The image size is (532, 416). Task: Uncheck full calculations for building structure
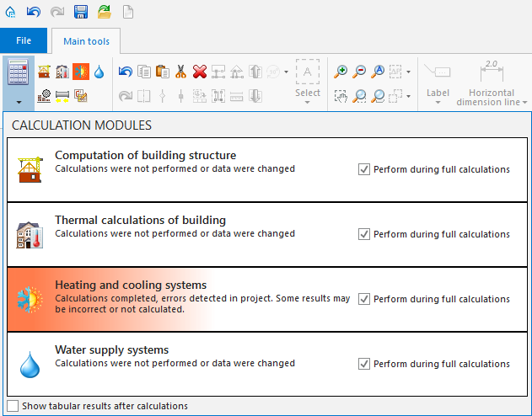tap(364, 169)
